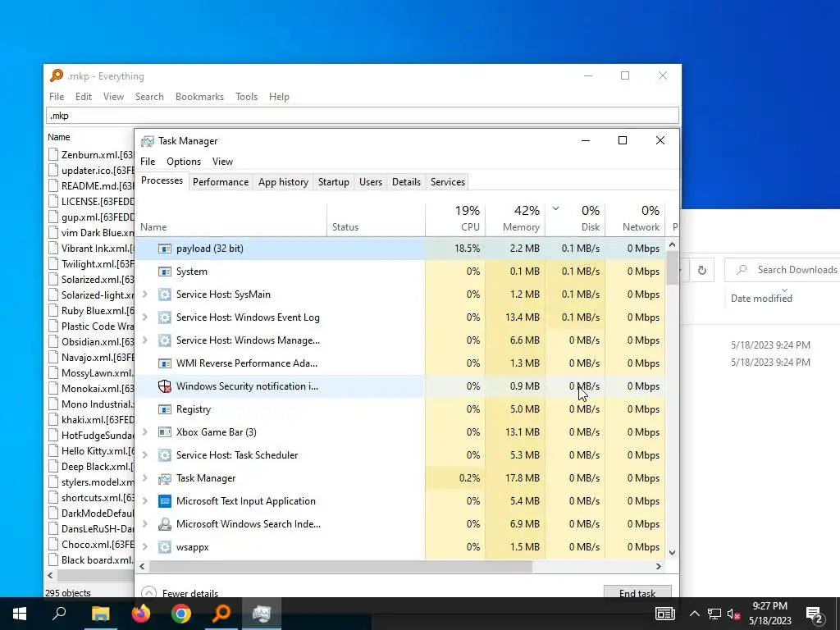Viewport: 840px width, 630px height.
Task: Open Bookmarks menu in Everything
Action: 200,97
